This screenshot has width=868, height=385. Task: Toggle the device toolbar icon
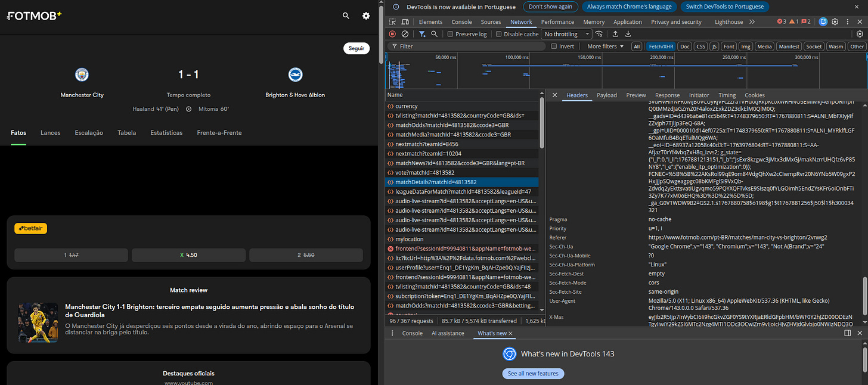point(405,22)
